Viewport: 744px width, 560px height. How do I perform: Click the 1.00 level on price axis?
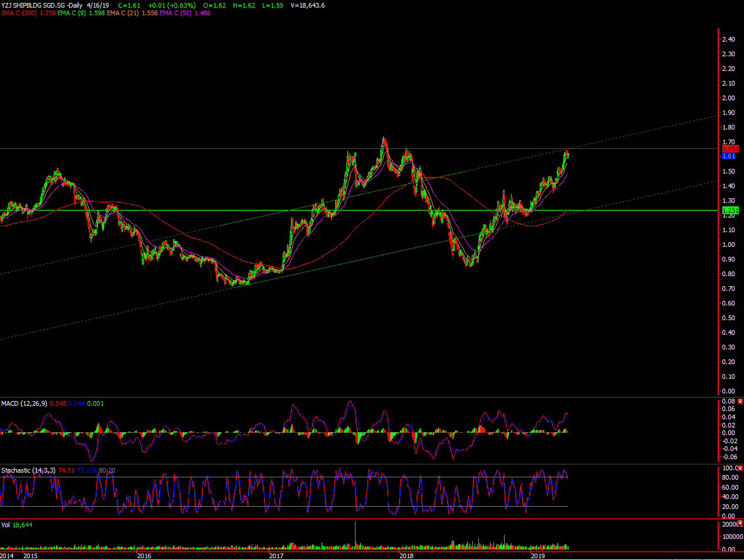(x=728, y=245)
